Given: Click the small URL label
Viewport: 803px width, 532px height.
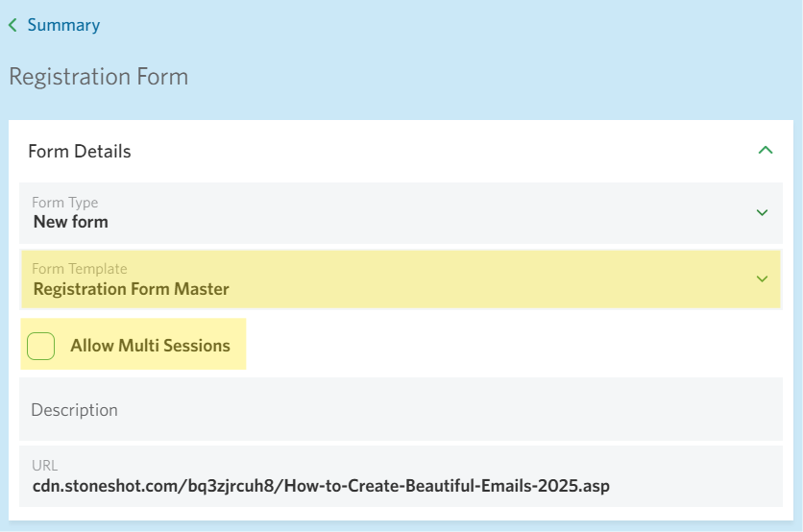Looking at the screenshot, I should 45,466.
